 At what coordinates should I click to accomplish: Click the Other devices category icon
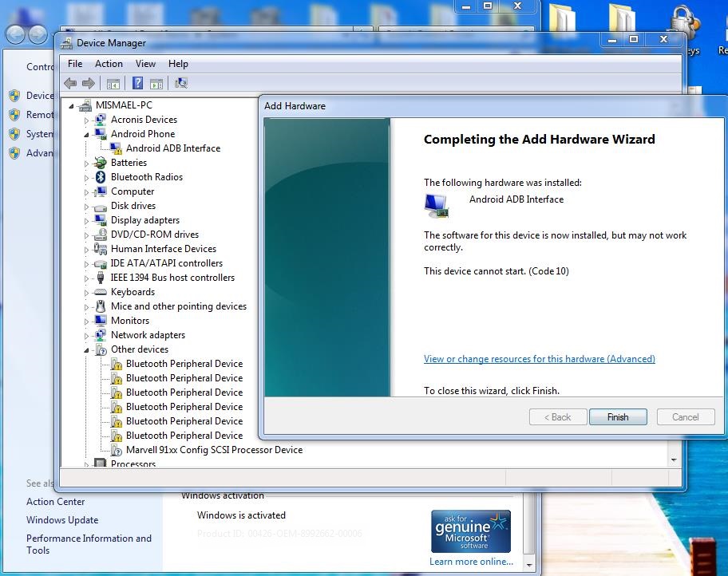pyautogui.click(x=101, y=349)
